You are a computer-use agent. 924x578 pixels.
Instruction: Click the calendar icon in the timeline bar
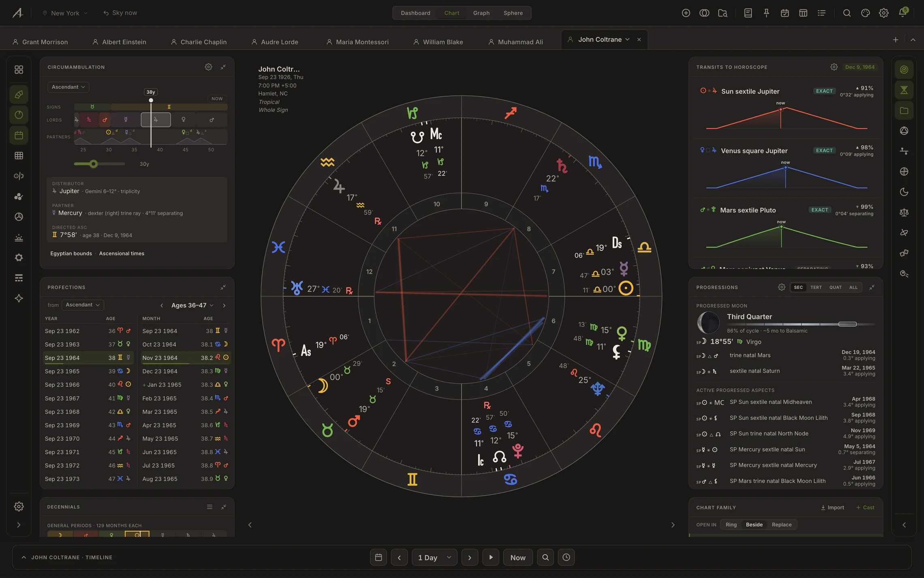(379, 557)
